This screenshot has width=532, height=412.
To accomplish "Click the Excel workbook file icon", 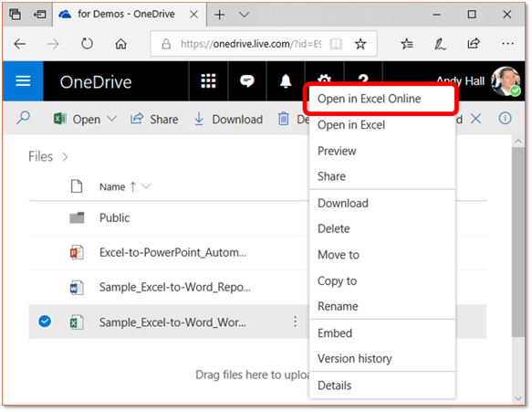I will coord(77,322).
